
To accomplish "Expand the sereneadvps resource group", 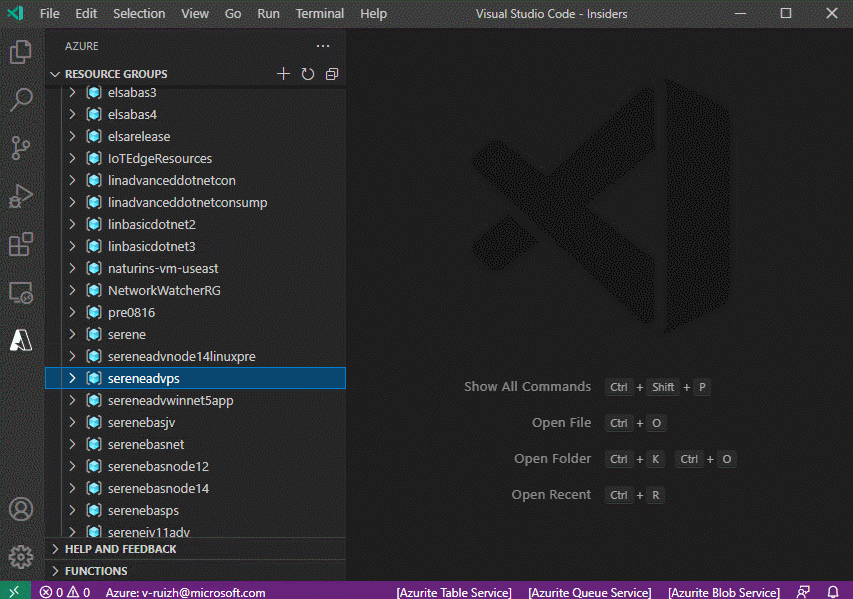I will point(72,378).
